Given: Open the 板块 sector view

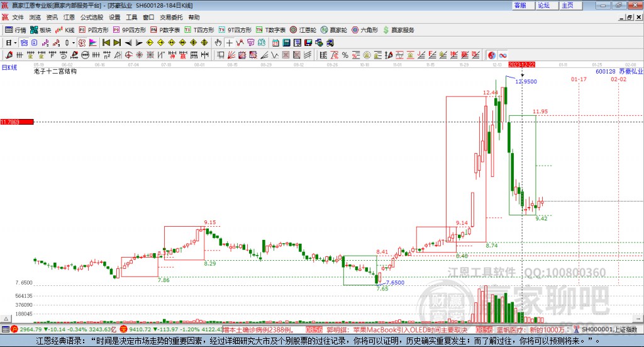Looking at the screenshot, I should (x=40, y=30).
